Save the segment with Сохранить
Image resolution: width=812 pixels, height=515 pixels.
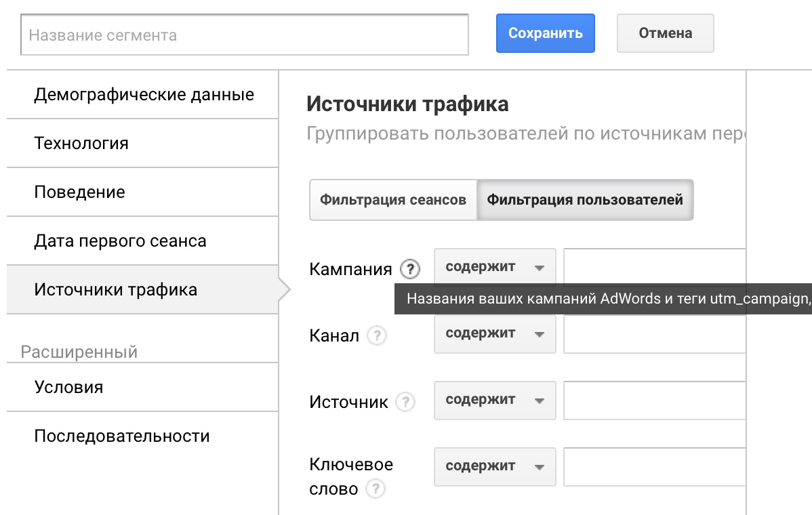point(545,33)
